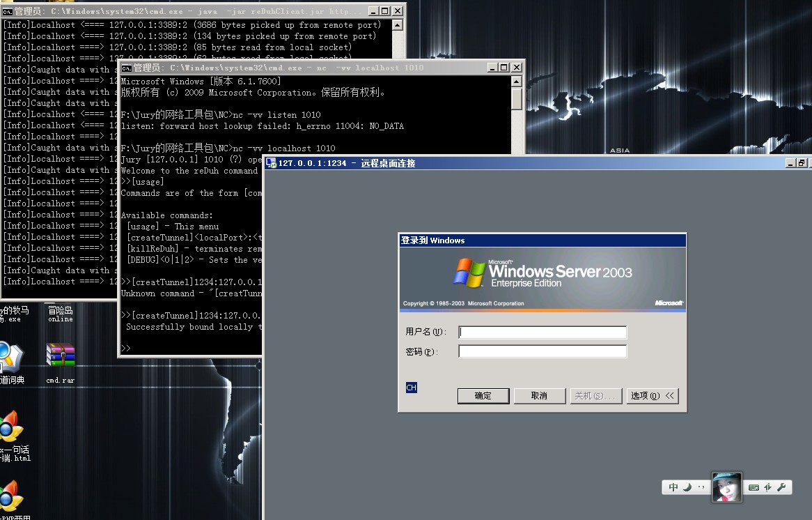Open IME settings wrench icon
The height and width of the screenshot is (520, 812).
pyautogui.click(x=781, y=487)
